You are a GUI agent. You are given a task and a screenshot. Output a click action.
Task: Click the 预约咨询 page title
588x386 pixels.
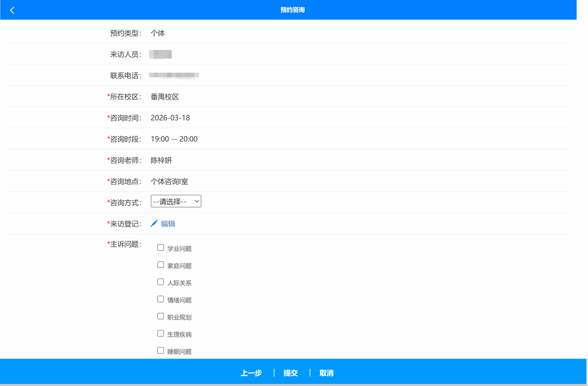pos(292,10)
